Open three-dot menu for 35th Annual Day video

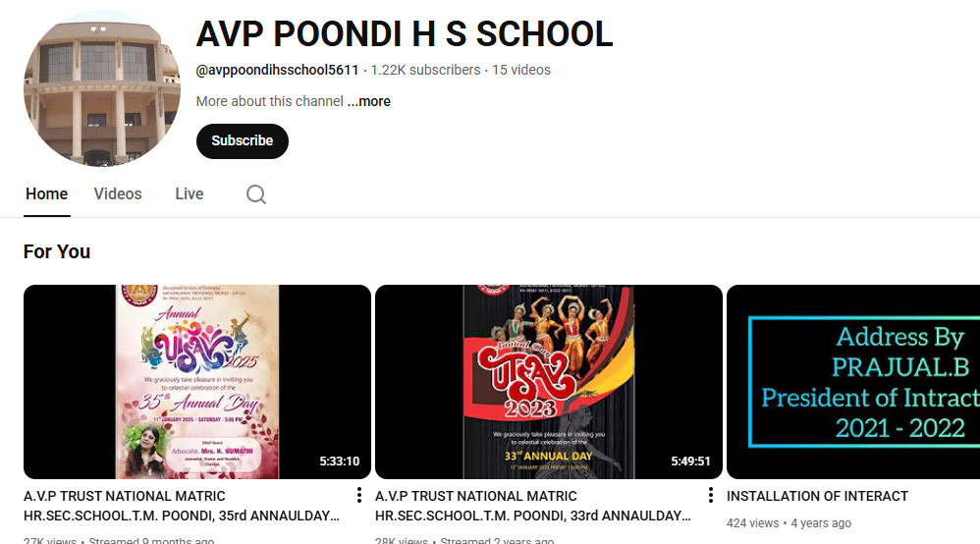click(x=358, y=495)
